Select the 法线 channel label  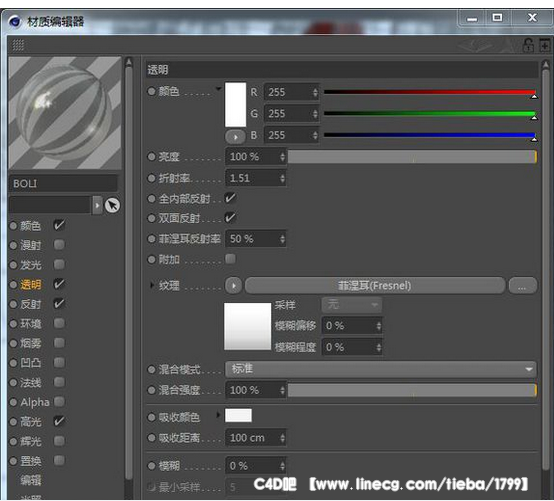[x=30, y=382]
